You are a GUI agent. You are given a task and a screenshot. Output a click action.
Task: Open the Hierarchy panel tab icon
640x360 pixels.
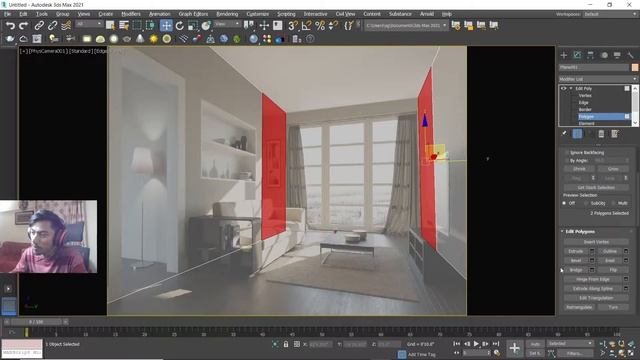point(591,55)
